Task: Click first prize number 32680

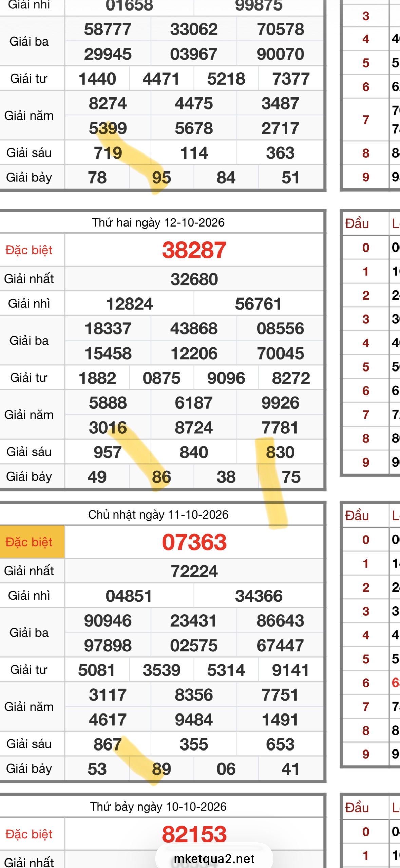Action: pos(194,279)
